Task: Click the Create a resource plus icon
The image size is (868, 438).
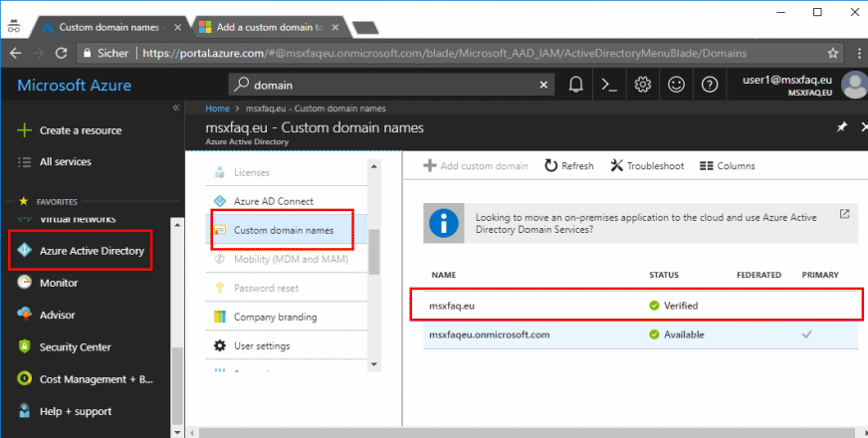Action: click(x=24, y=130)
